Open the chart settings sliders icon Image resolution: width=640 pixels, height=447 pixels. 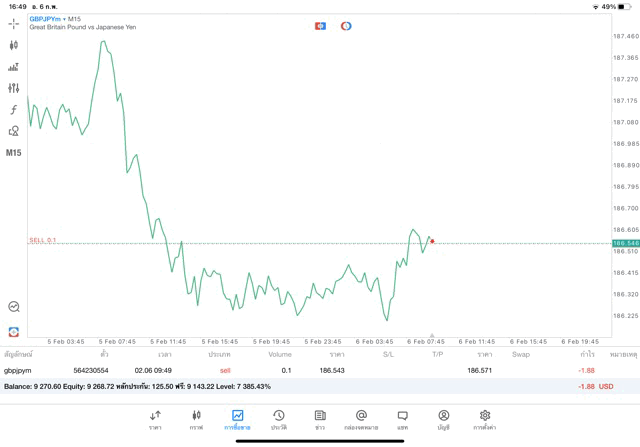pyautogui.click(x=13, y=88)
